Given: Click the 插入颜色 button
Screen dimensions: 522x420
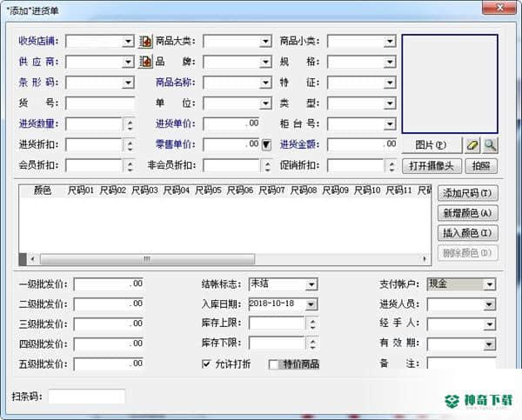Looking at the screenshot, I should pyautogui.click(x=468, y=233).
